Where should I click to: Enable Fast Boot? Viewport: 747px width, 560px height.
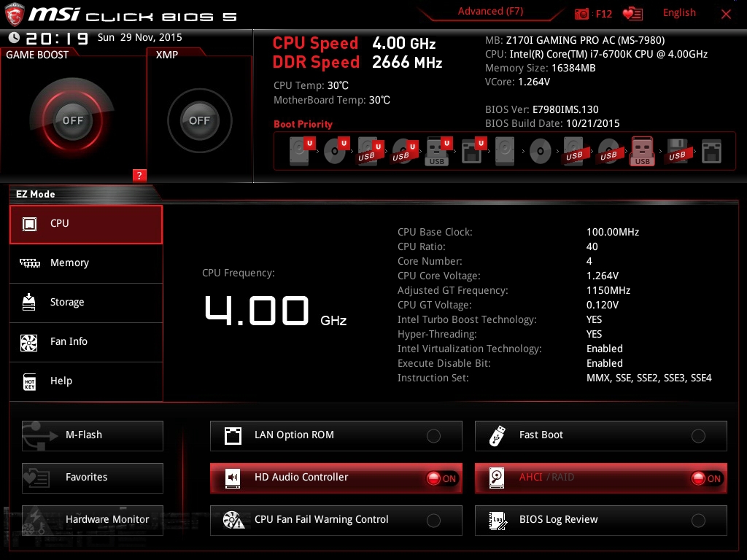coord(698,435)
